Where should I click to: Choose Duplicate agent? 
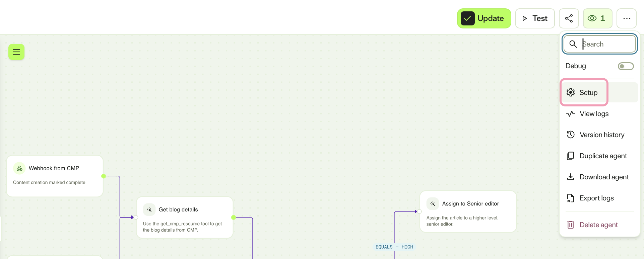(599, 156)
